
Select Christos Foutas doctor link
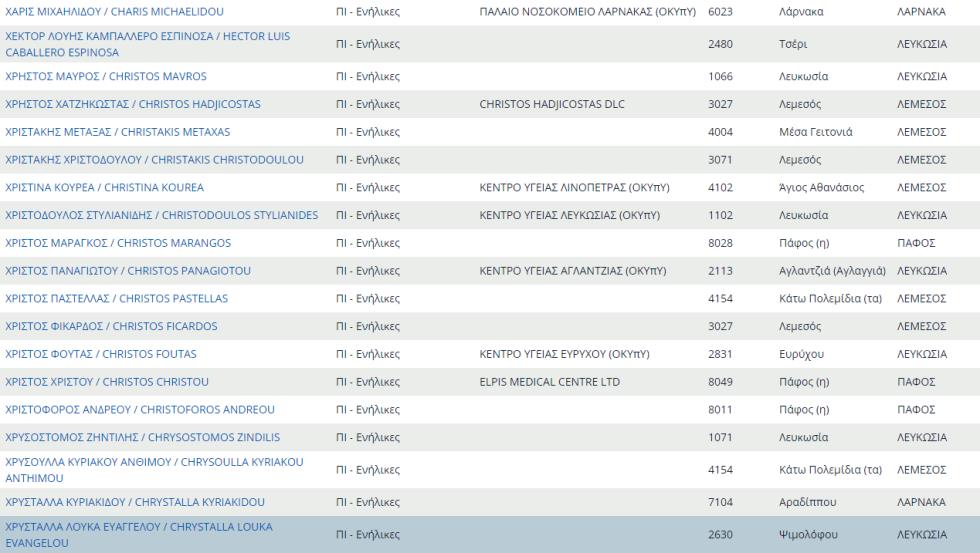coord(101,354)
